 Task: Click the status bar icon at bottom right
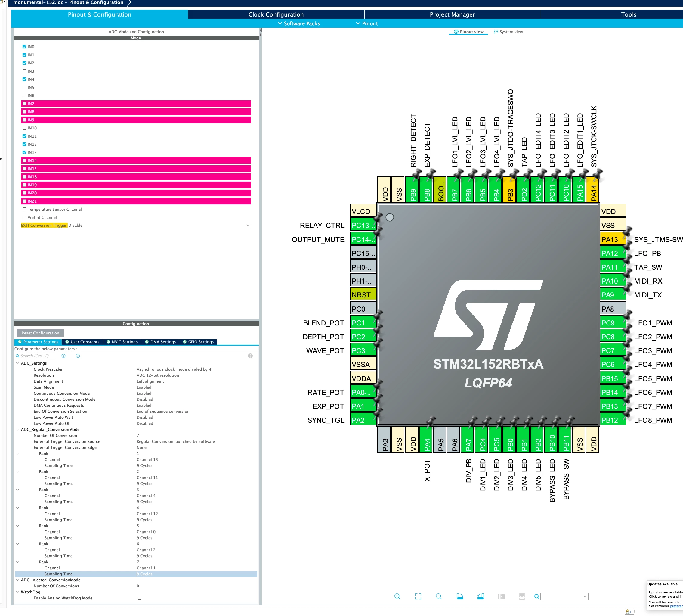point(628,611)
